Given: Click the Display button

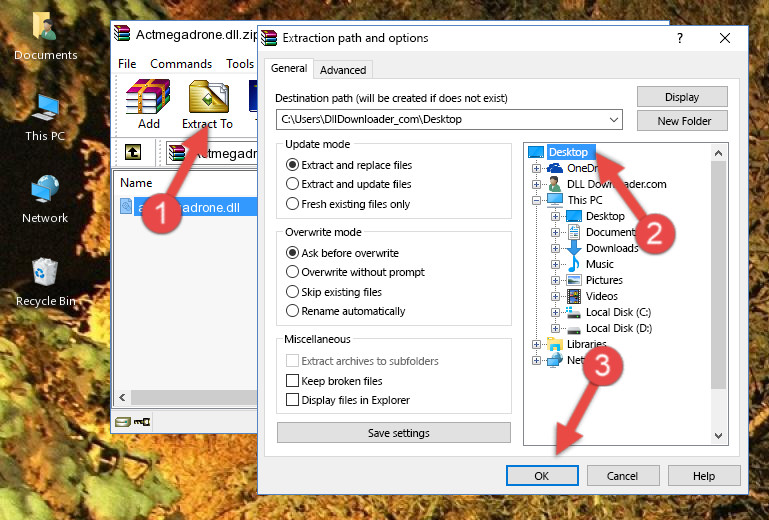Looking at the screenshot, I should coord(682,97).
